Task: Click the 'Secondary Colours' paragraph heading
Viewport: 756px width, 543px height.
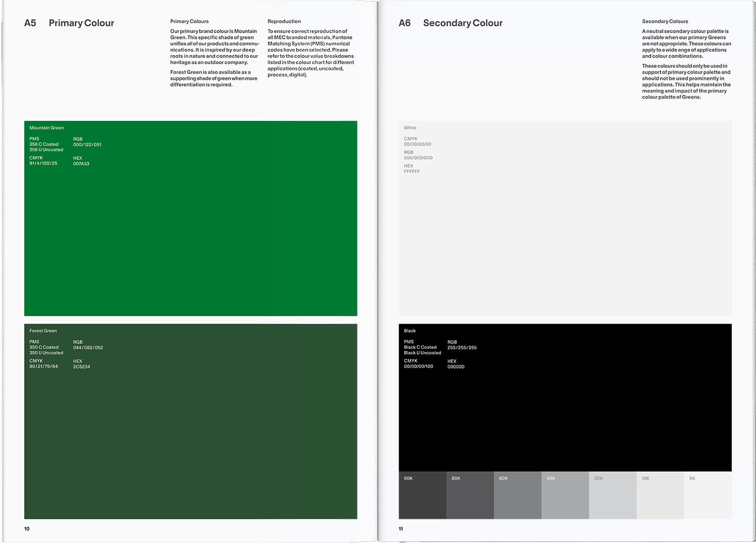Action: click(665, 22)
